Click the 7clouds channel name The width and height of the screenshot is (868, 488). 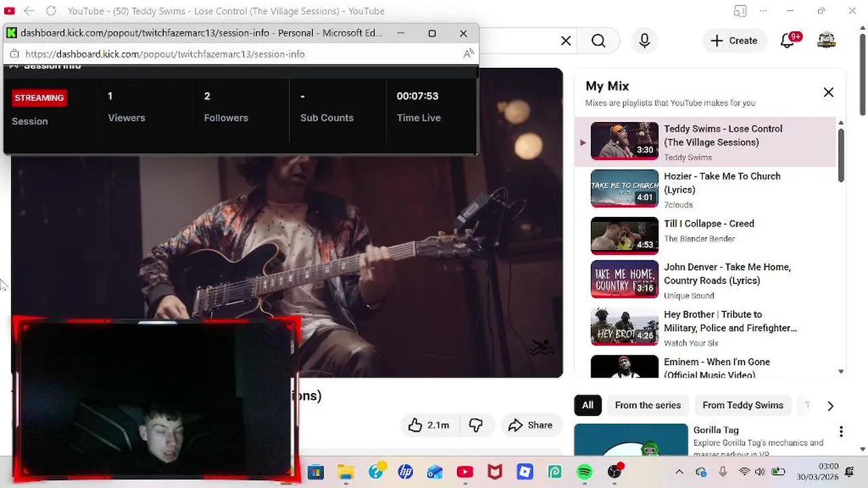tap(678, 205)
